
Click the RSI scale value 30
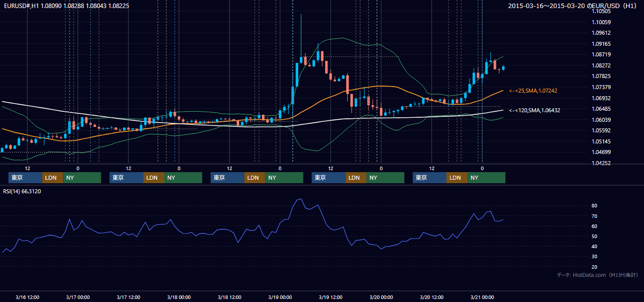coord(595,257)
